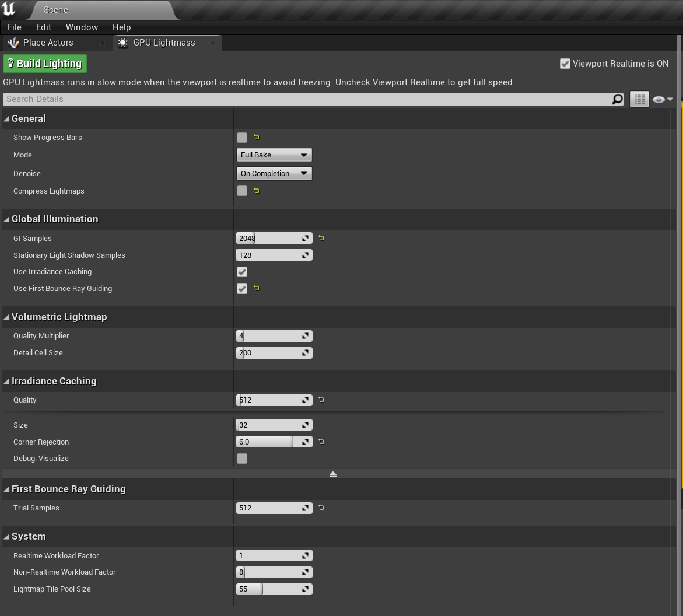Click Stationary Light Shadow Samples 128 field
The height and width of the screenshot is (616, 683).
pos(274,256)
